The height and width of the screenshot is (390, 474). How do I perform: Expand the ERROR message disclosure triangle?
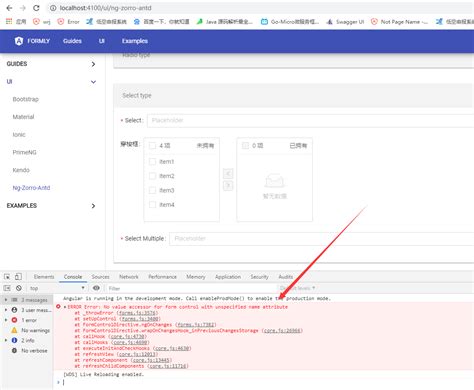click(65, 307)
